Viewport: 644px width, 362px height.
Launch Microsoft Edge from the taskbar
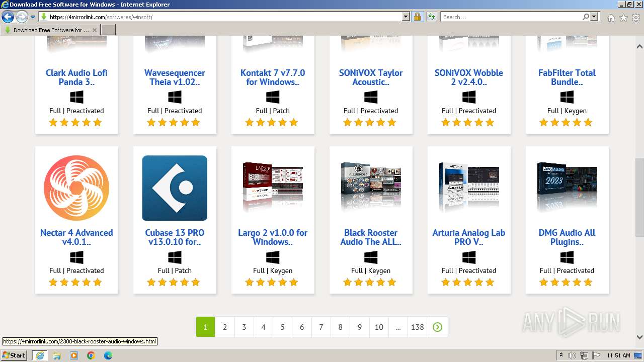click(x=108, y=355)
